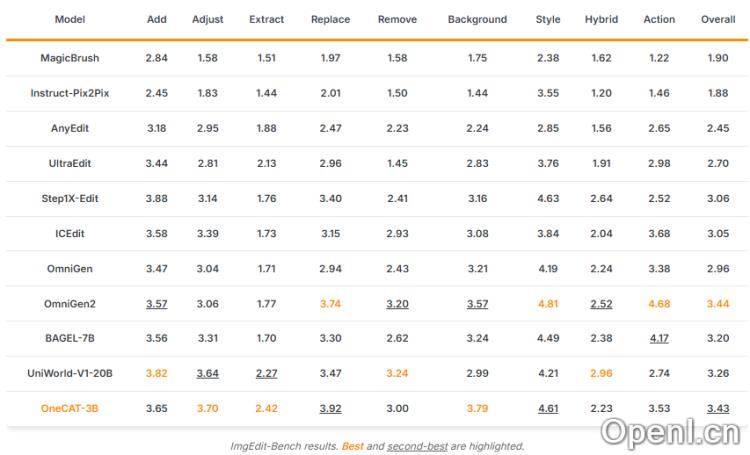The width and height of the screenshot is (750, 455).
Task: Click the Add column header
Action: tap(156, 20)
